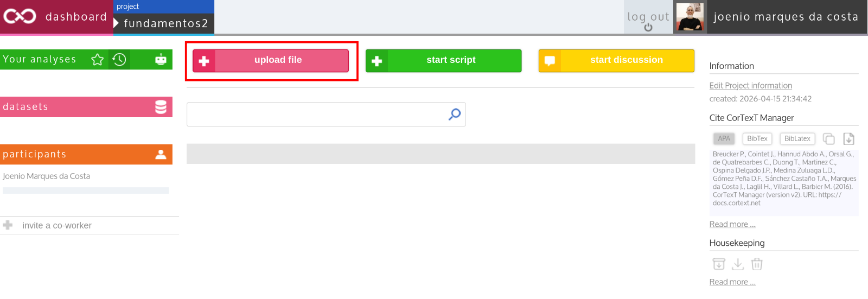The height and width of the screenshot is (299, 868).
Task: Click the upload file button
Action: 271,60
